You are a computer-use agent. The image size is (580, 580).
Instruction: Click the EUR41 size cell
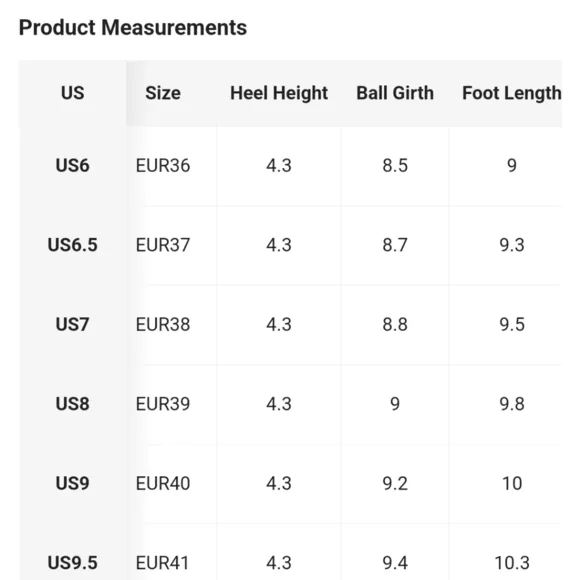click(162, 563)
